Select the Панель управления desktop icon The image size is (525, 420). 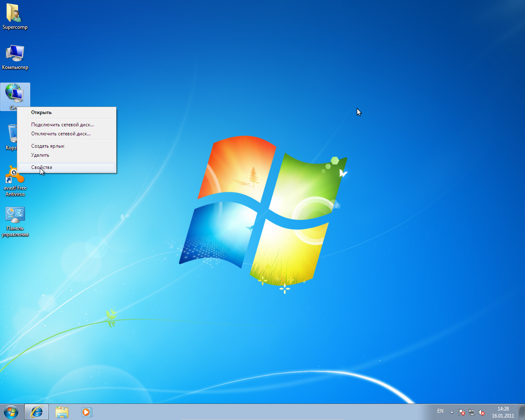(x=15, y=222)
